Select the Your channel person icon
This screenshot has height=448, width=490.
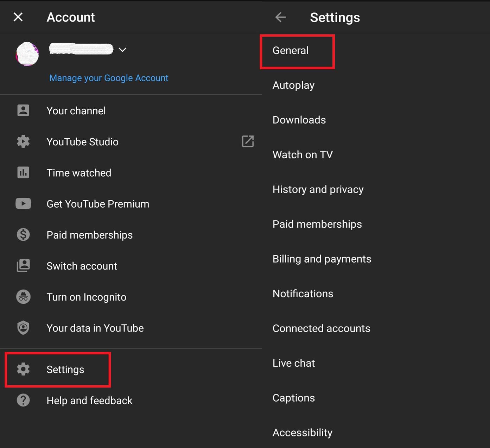(23, 110)
